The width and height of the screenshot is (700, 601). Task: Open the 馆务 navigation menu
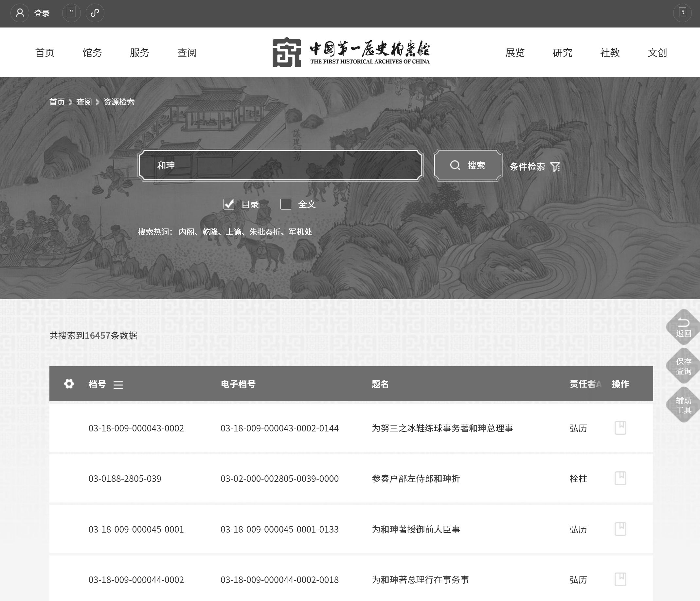(x=92, y=52)
